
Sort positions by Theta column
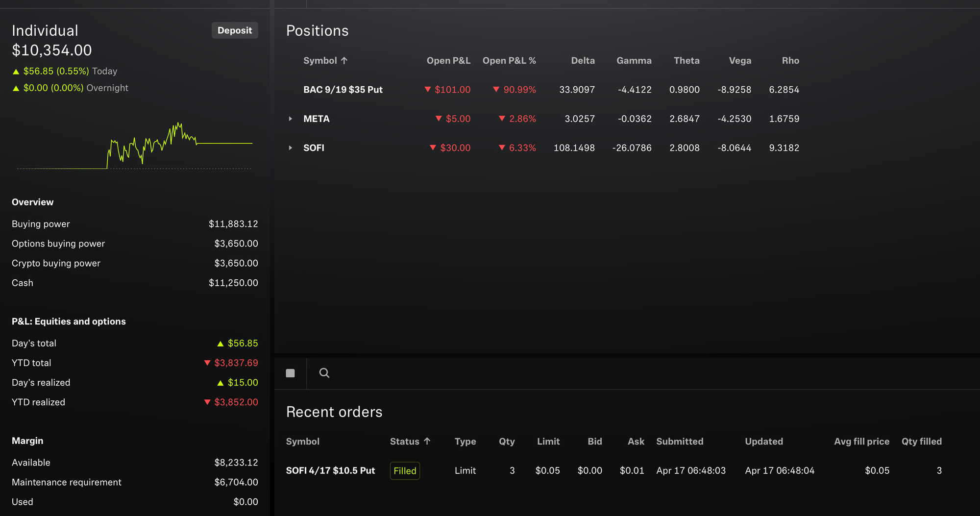[686, 60]
